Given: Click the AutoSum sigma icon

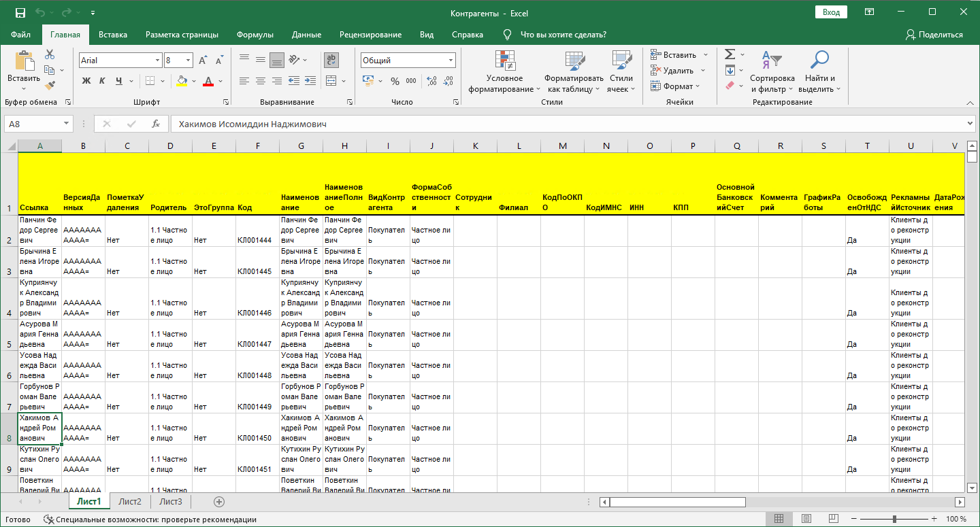Looking at the screenshot, I should click(730, 54).
